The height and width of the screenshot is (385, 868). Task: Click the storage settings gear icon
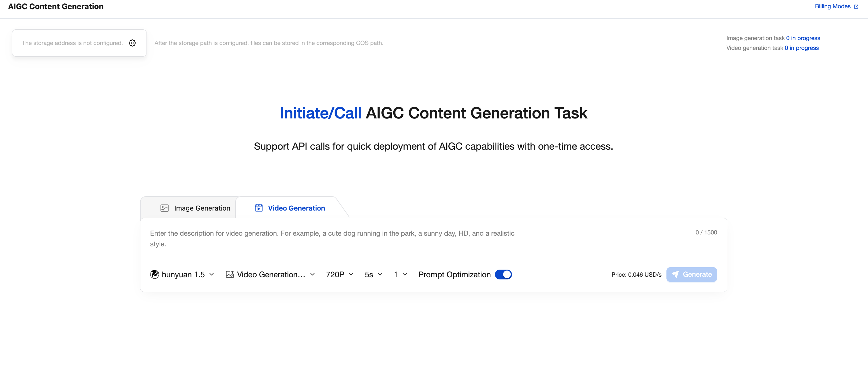132,43
